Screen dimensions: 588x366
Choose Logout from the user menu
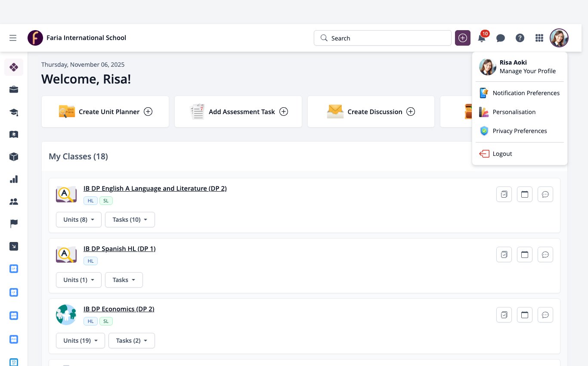[x=520, y=154]
